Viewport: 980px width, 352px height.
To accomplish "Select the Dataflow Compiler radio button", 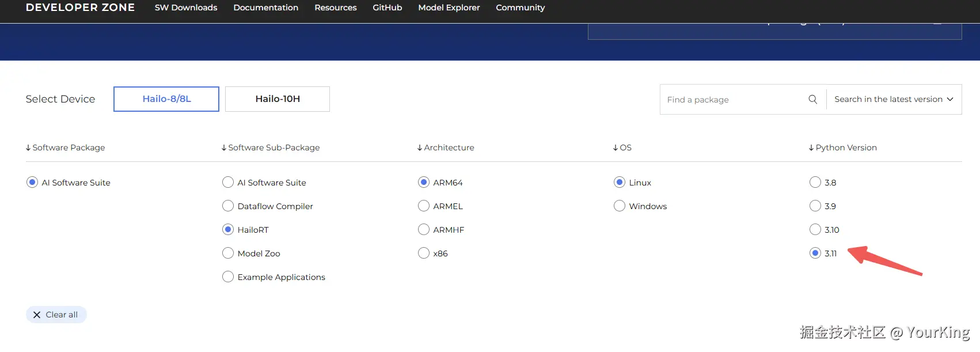I will pos(228,206).
